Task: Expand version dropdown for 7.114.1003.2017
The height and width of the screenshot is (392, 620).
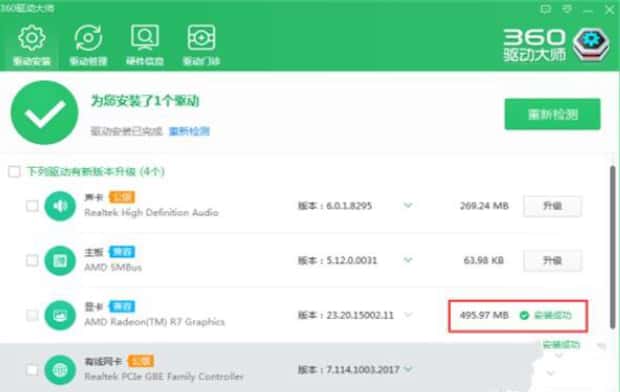Action: (408, 369)
